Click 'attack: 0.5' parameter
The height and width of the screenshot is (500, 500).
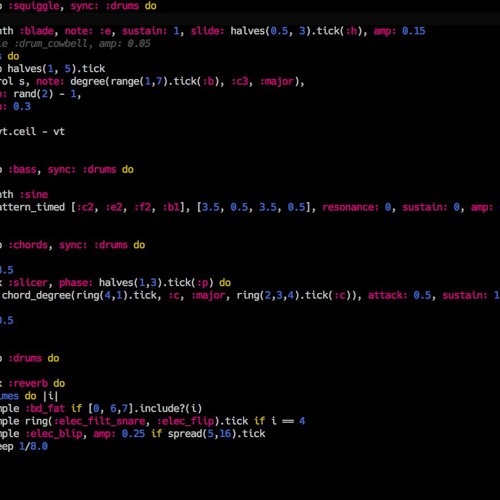coord(399,295)
